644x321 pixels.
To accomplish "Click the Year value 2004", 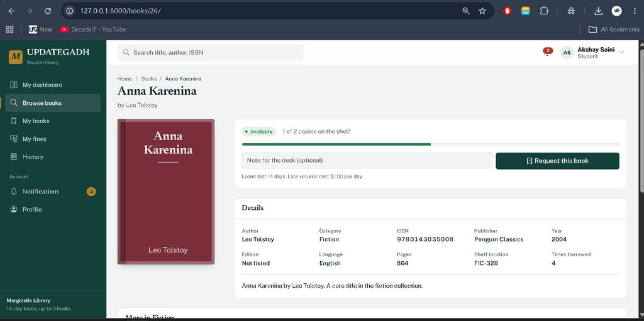I will click(x=559, y=239).
